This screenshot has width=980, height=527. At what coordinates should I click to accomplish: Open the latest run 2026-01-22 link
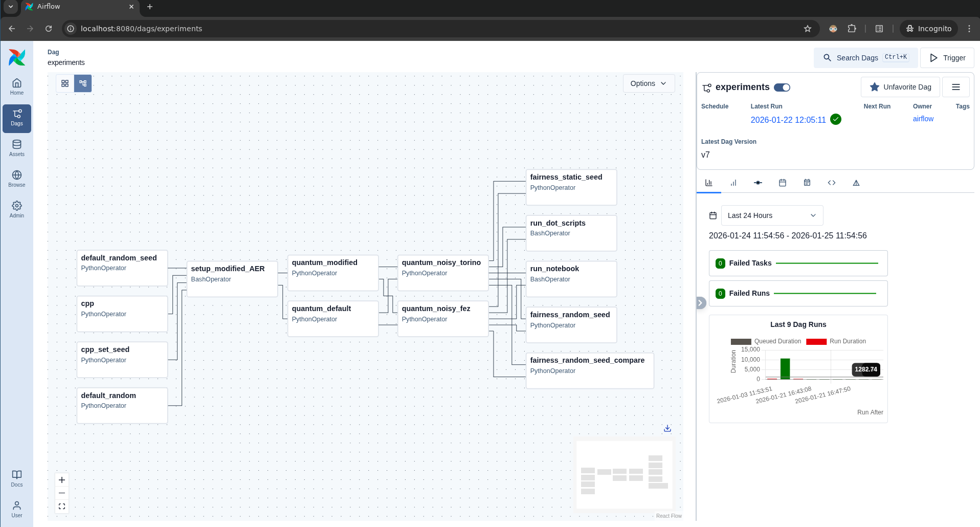pyautogui.click(x=788, y=120)
